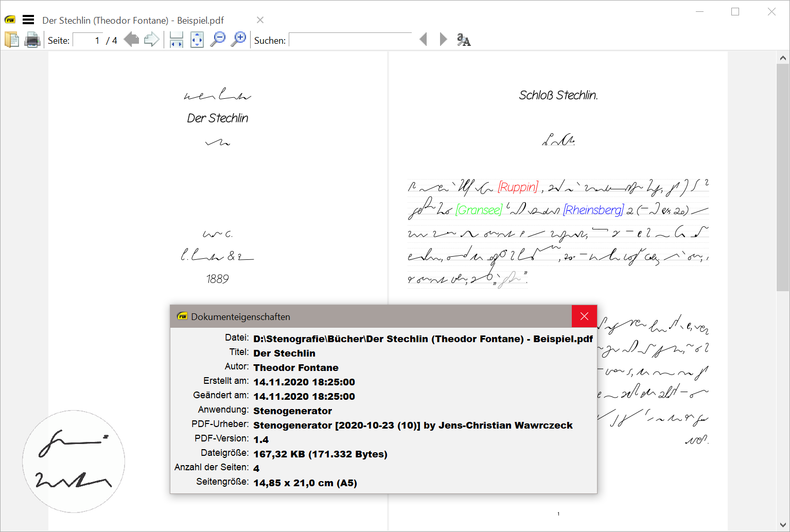The width and height of the screenshot is (790, 532).
Task: Click the Ruppin red link on page two
Action: [518, 187]
